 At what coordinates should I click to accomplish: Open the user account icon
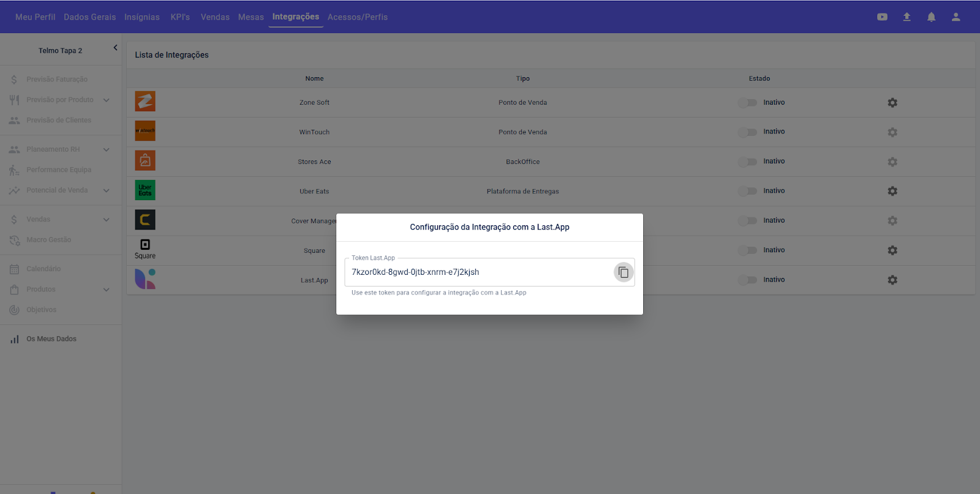(x=956, y=17)
